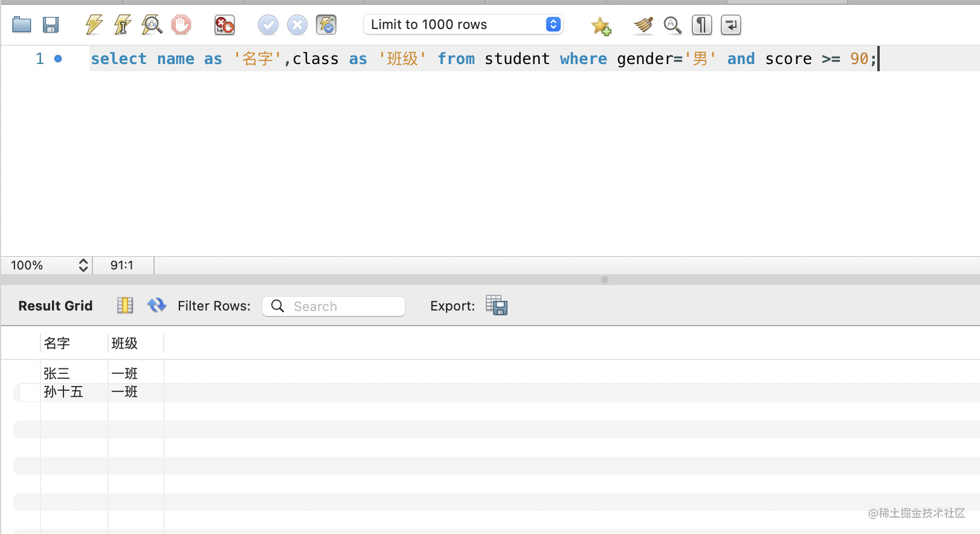Screen dimensions: 980x534
Task: Execute query with the lightning bolt icon
Action: 94,25
